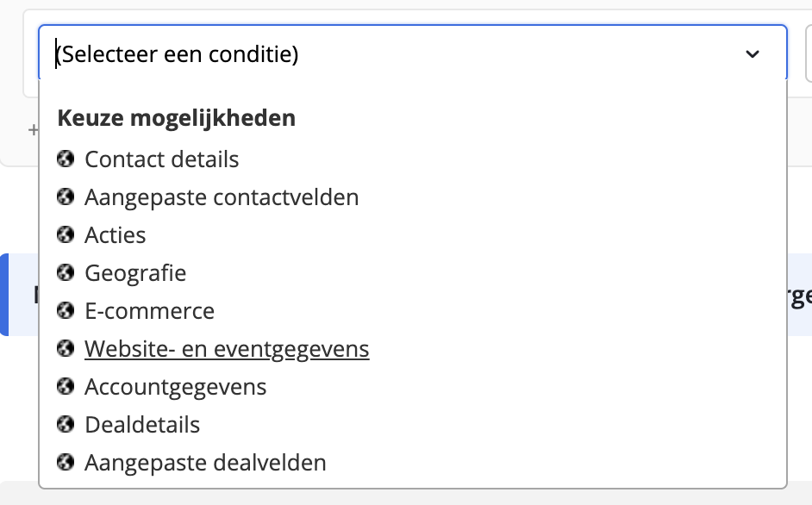Click the globe icon next to Aangepaste contactvelden
Screen dimensions: 812x505
point(66,196)
